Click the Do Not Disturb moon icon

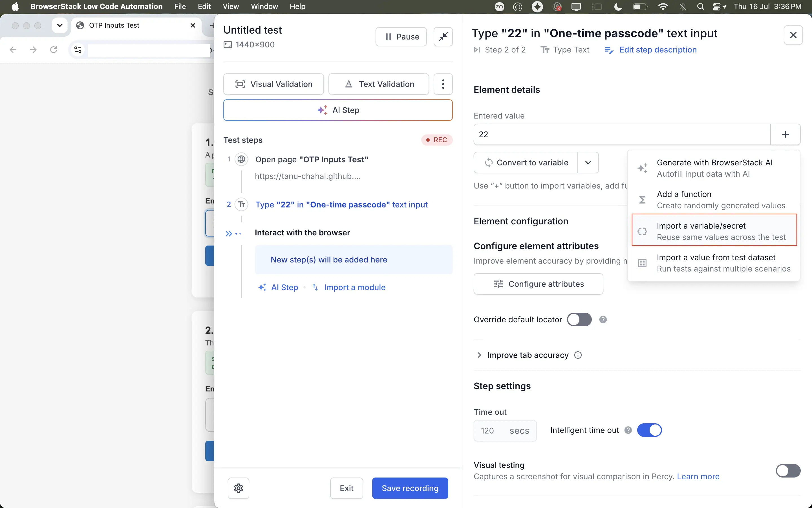[x=618, y=7]
